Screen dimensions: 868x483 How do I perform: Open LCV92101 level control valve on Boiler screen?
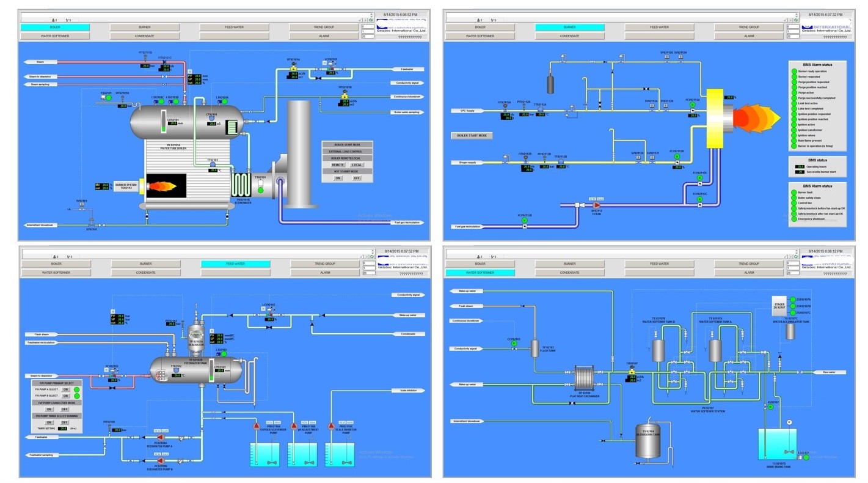tap(331, 66)
